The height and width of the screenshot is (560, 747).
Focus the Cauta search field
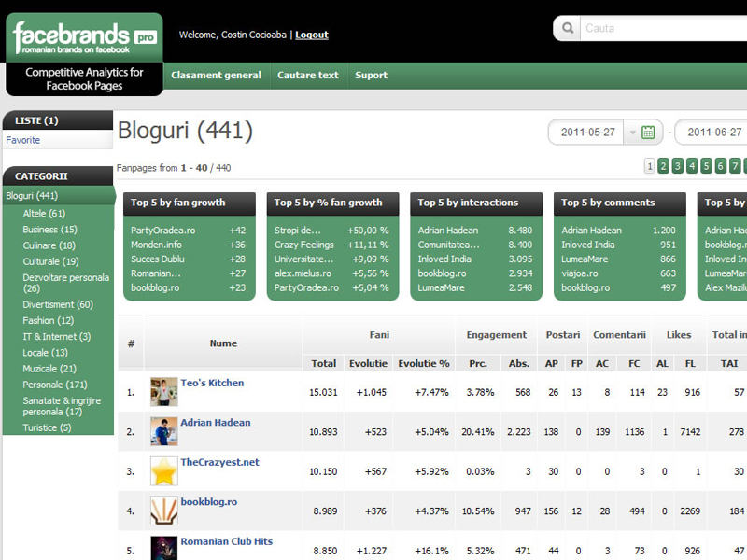point(664,28)
